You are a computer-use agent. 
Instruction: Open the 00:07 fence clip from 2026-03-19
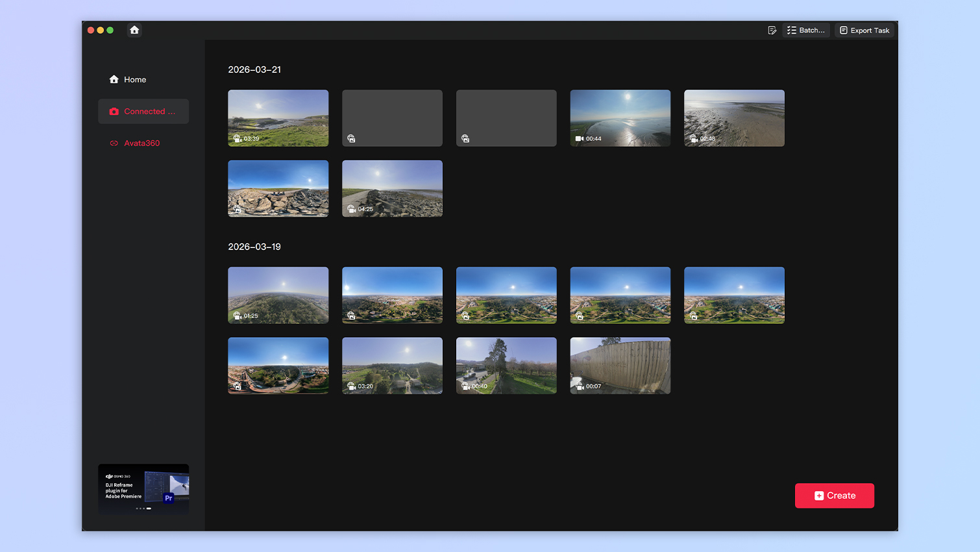click(x=620, y=365)
